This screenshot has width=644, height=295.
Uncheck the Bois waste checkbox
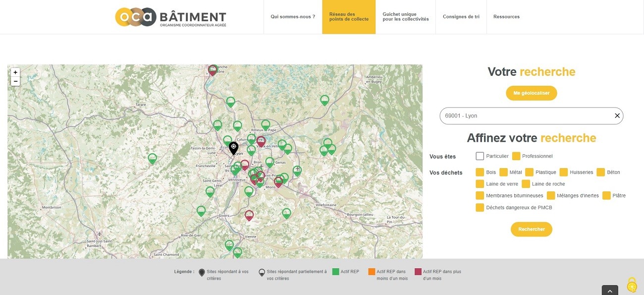pos(480,172)
